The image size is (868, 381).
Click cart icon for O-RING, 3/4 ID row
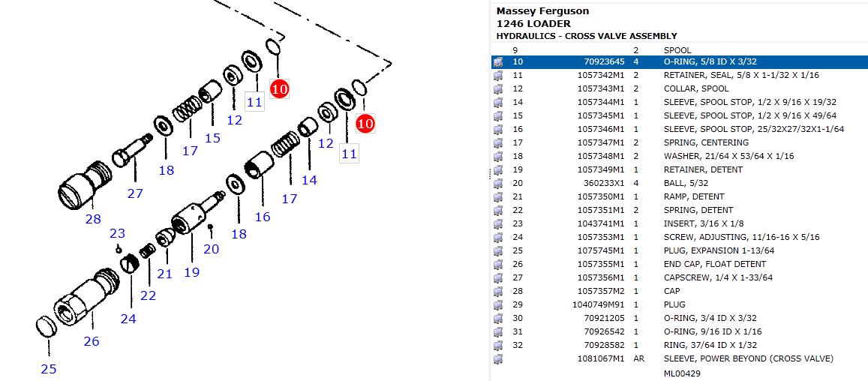click(497, 319)
